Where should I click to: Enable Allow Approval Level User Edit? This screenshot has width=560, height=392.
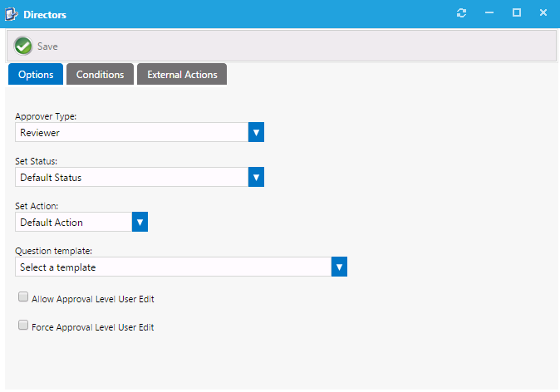[23, 296]
